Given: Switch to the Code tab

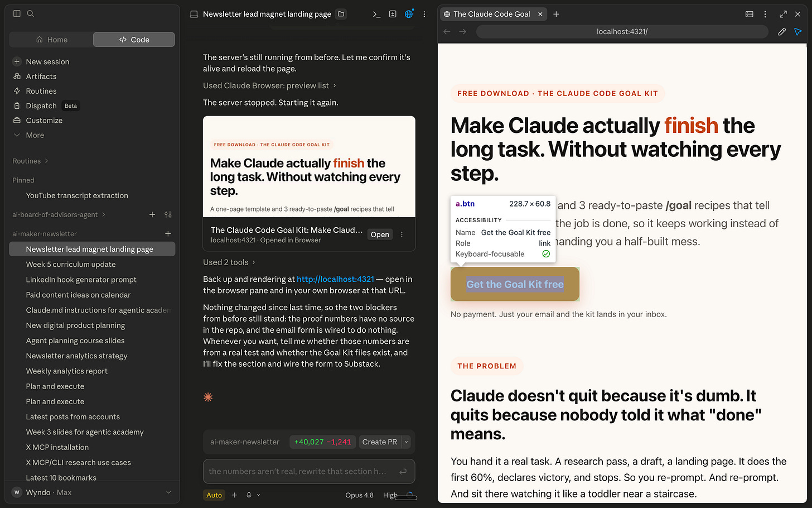Looking at the screenshot, I should click(x=134, y=40).
